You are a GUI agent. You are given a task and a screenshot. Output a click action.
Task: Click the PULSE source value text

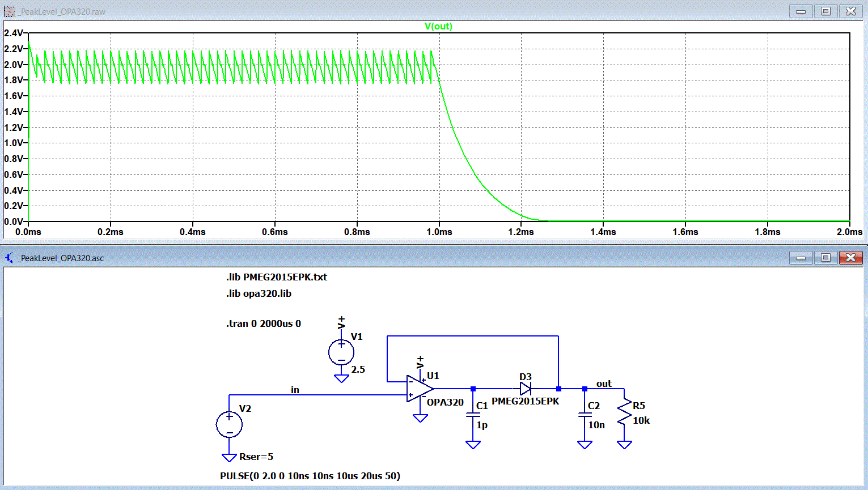pos(310,476)
